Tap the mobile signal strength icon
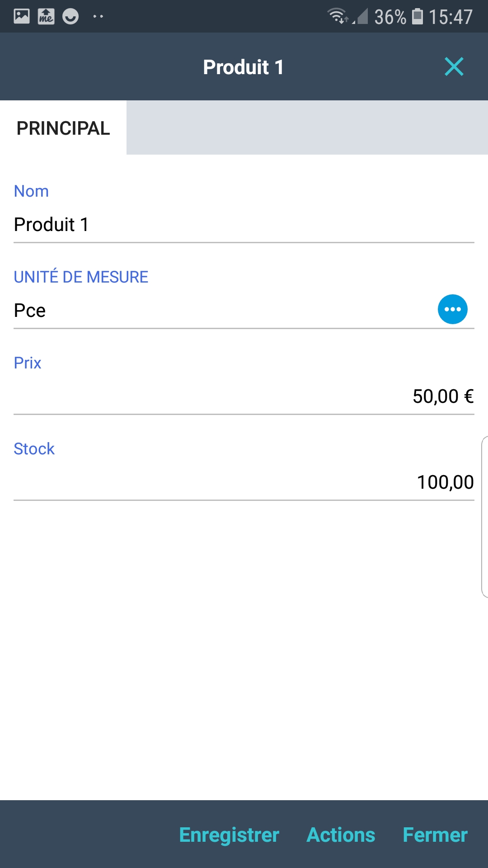488x868 pixels. 361,16
